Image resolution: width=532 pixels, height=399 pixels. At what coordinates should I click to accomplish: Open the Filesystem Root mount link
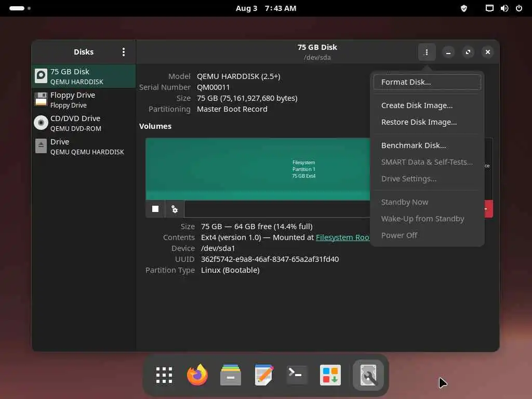pyautogui.click(x=342, y=237)
